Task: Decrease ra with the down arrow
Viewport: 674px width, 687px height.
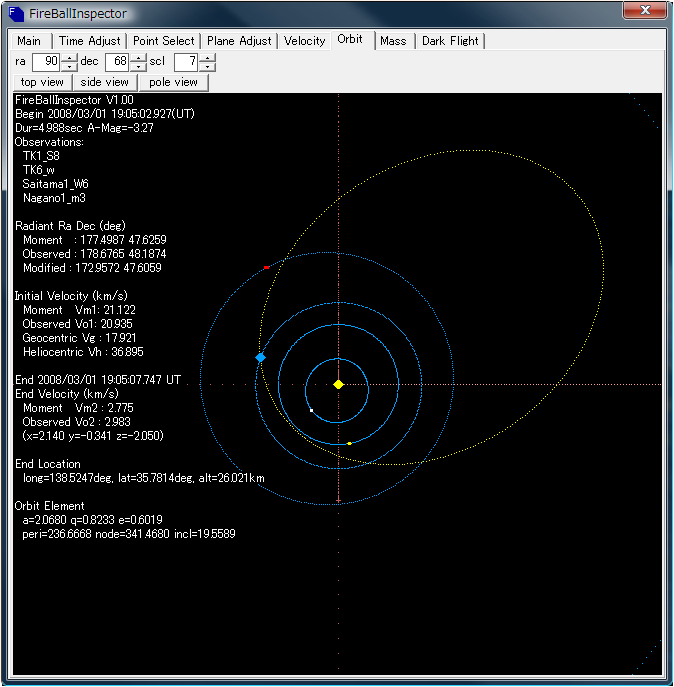Action: tap(69, 66)
